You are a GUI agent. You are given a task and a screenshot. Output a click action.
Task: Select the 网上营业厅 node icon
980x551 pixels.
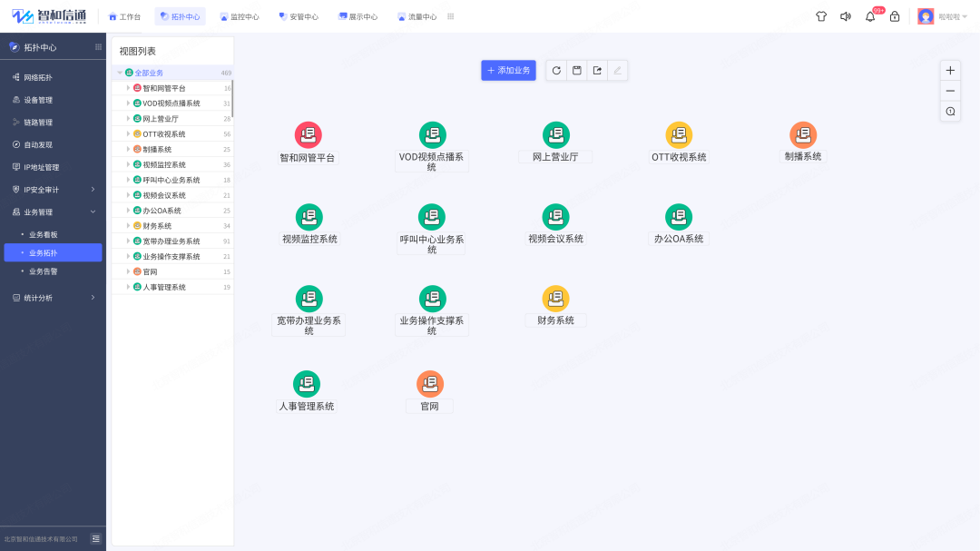click(555, 135)
